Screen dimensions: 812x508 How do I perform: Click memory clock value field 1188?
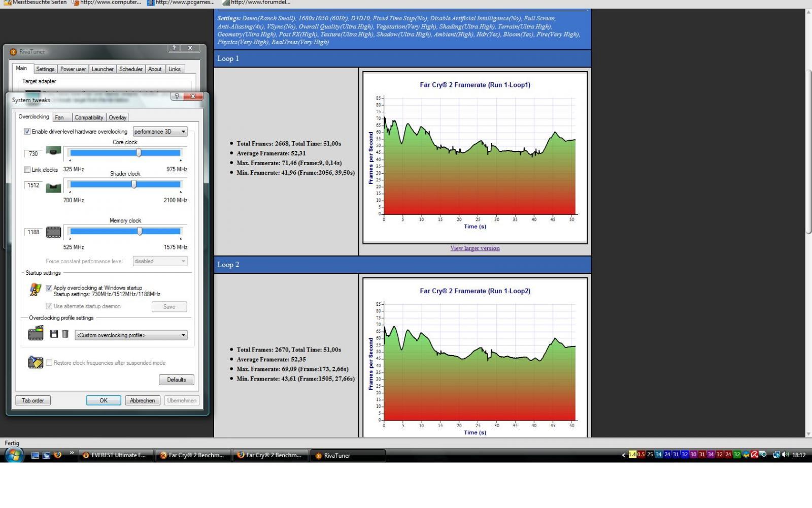33,232
